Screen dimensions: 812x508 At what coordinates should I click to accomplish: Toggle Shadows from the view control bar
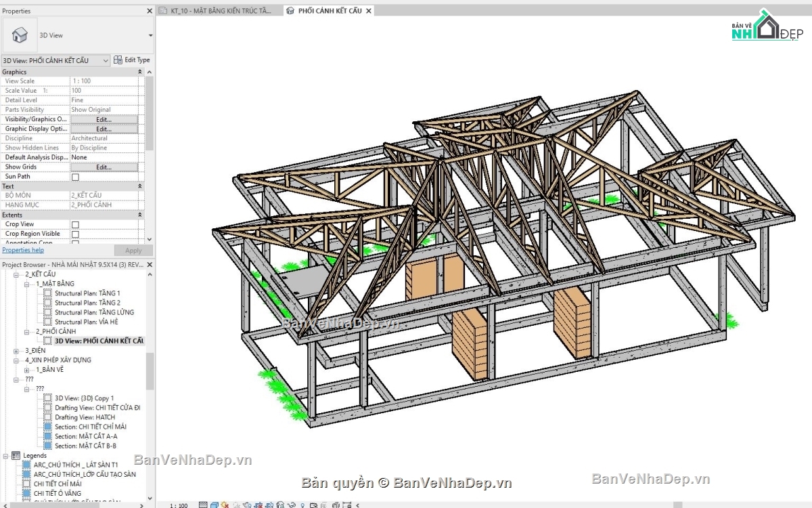(x=235, y=504)
